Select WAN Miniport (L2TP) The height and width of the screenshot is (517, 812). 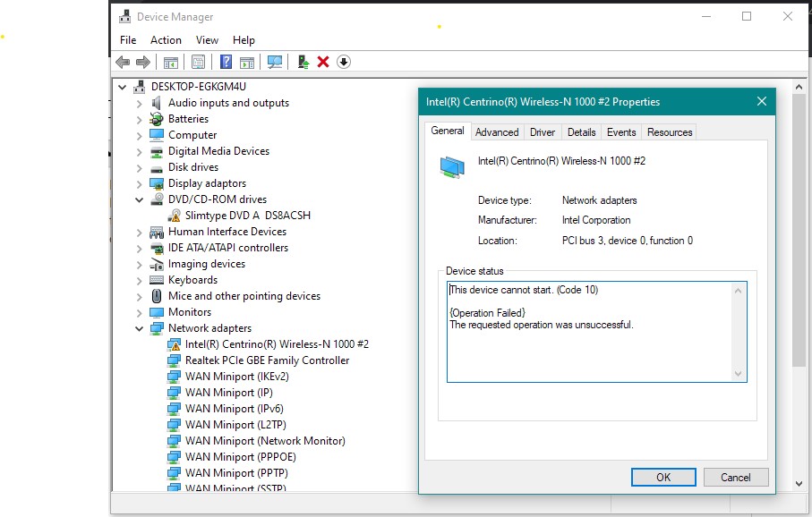235,425
